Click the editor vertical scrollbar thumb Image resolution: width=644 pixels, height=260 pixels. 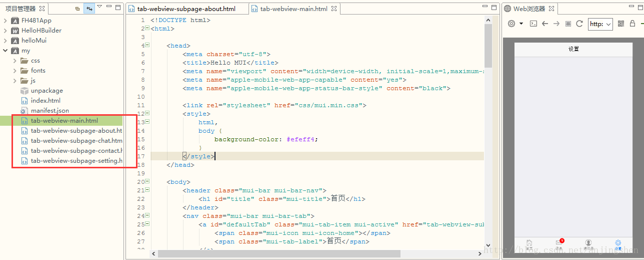click(488, 45)
